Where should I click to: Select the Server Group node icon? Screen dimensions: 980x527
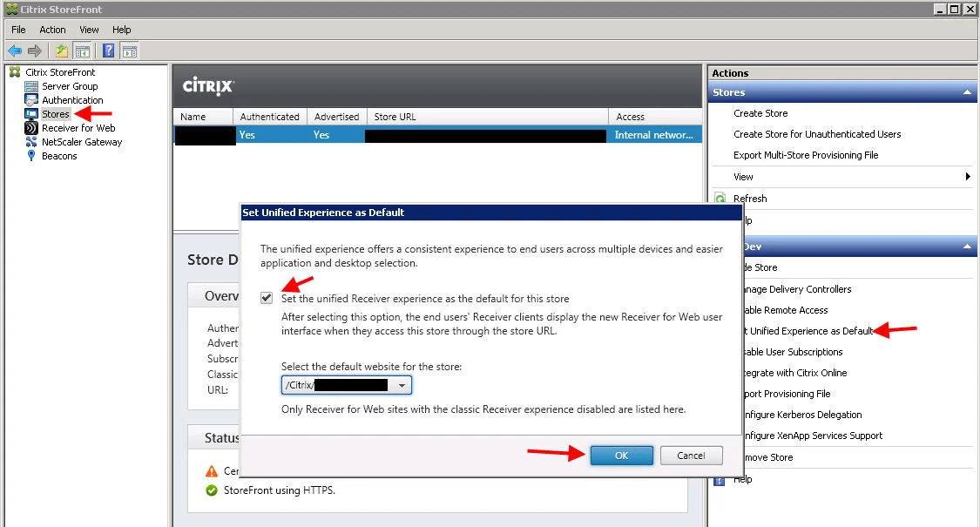[31, 86]
